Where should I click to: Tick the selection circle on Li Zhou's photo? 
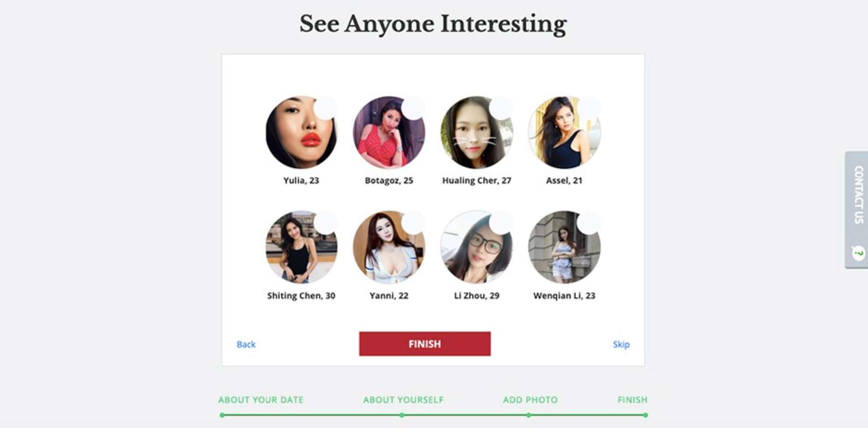[x=501, y=223]
